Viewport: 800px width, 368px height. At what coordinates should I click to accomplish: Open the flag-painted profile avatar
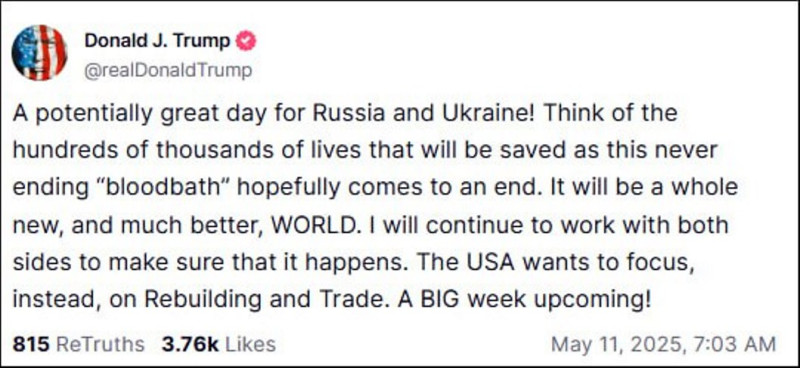tap(39, 53)
